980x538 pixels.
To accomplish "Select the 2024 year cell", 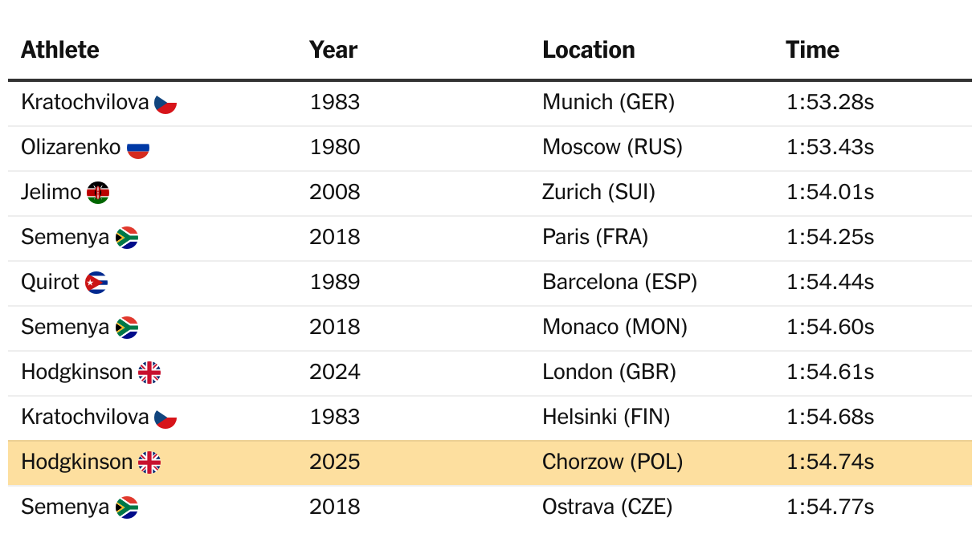I will pos(335,373).
